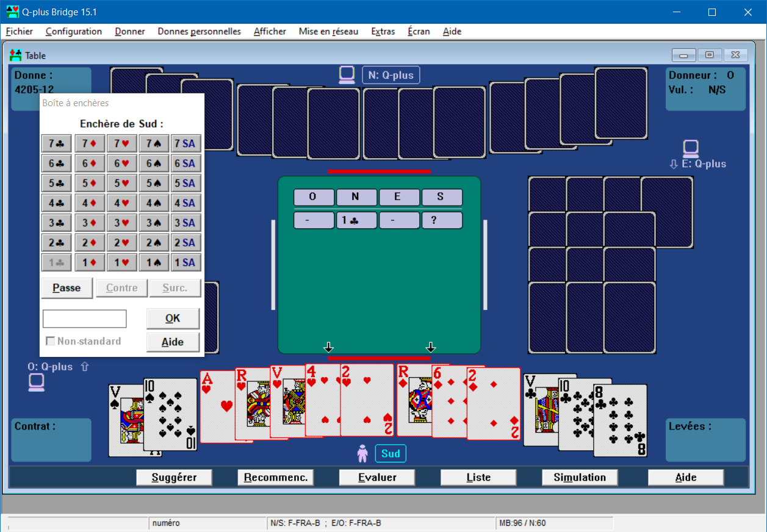The height and width of the screenshot is (532, 767).
Task: Bid 7 clubs in bidding box
Action: click(x=57, y=143)
